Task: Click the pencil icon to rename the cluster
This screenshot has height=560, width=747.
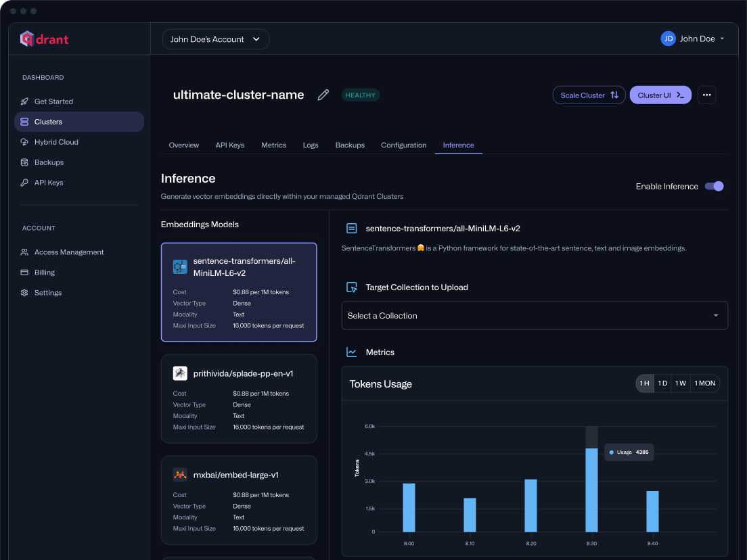Action: (x=323, y=95)
